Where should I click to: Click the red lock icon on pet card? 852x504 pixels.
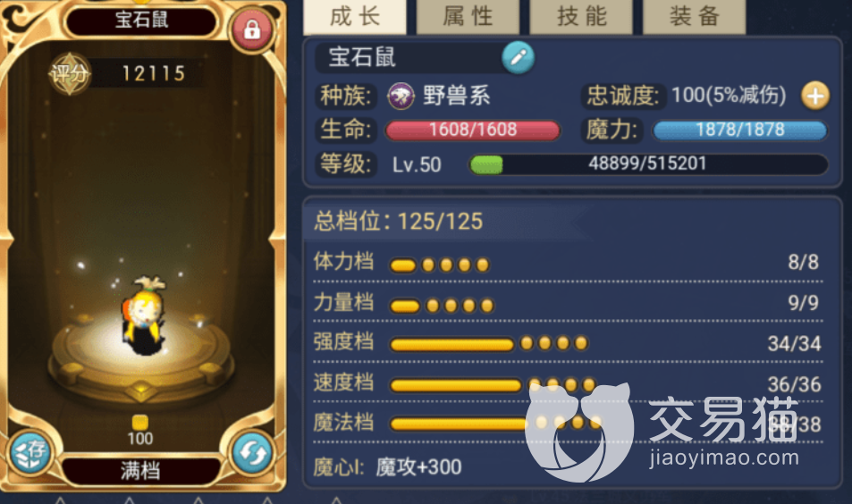point(251,29)
